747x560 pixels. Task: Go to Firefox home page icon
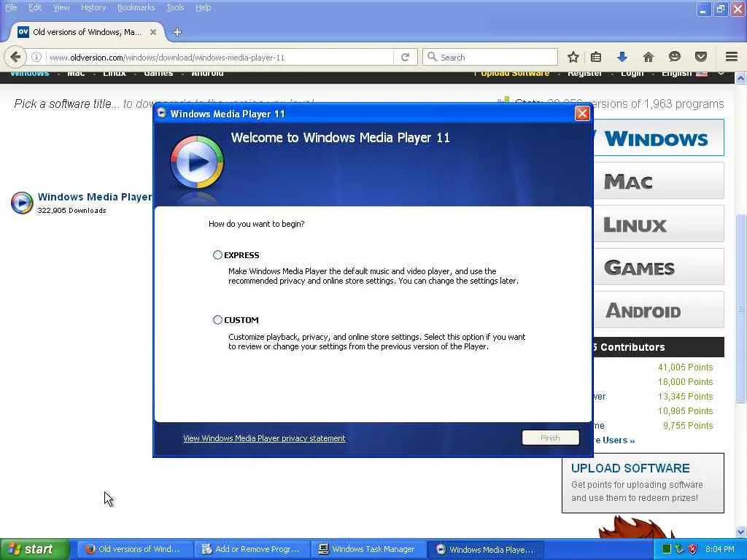tap(648, 57)
